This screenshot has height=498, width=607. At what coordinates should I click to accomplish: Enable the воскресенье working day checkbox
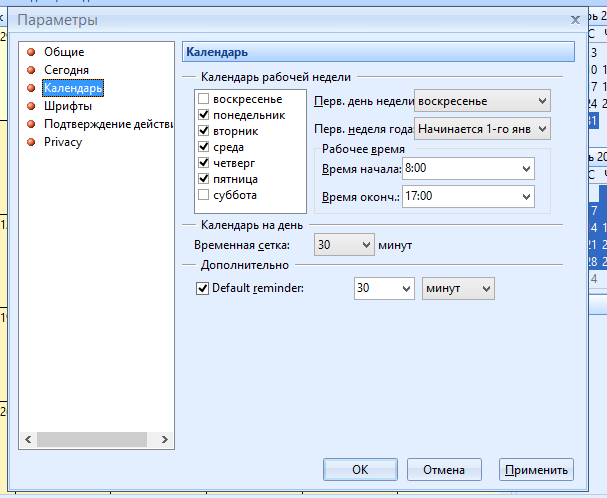click(x=204, y=100)
